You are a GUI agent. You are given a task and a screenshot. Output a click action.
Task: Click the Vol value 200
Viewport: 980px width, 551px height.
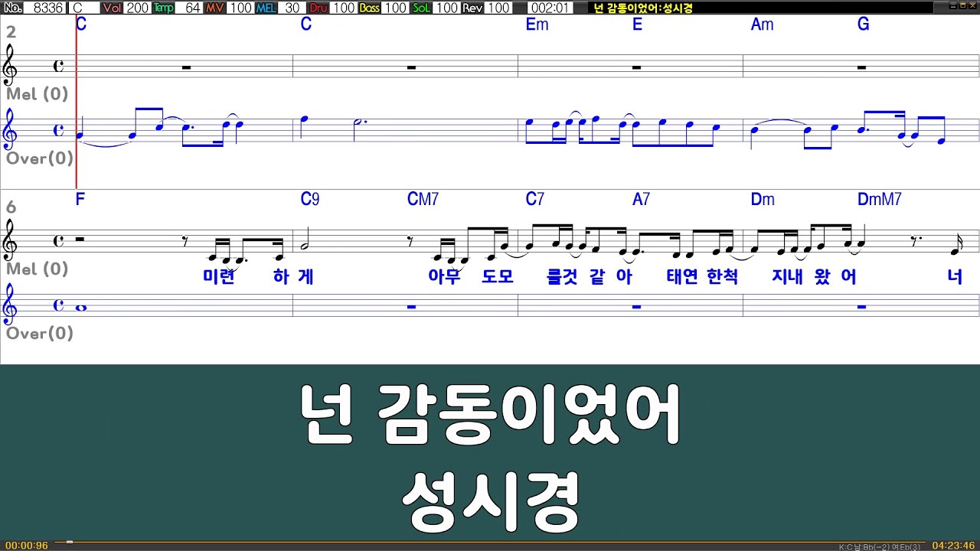click(137, 8)
